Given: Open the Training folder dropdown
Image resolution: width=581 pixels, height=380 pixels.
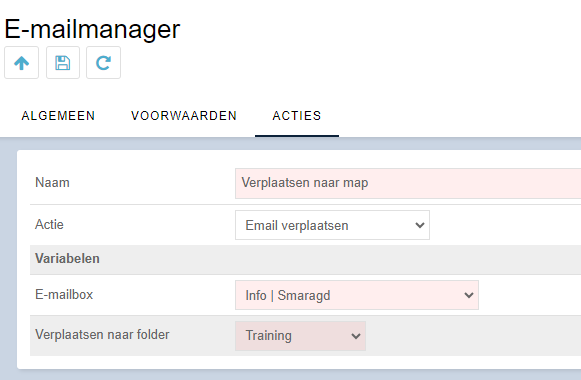Looking at the screenshot, I should pyautogui.click(x=301, y=336).
